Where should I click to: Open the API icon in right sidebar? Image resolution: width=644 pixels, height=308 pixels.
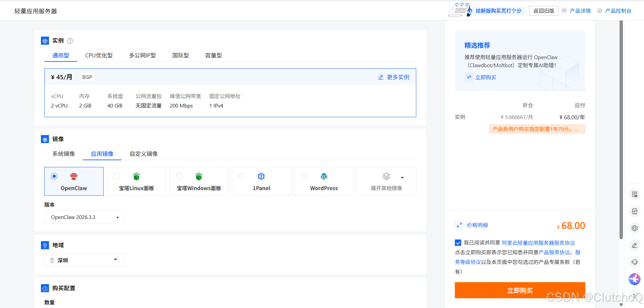[635, 211]
